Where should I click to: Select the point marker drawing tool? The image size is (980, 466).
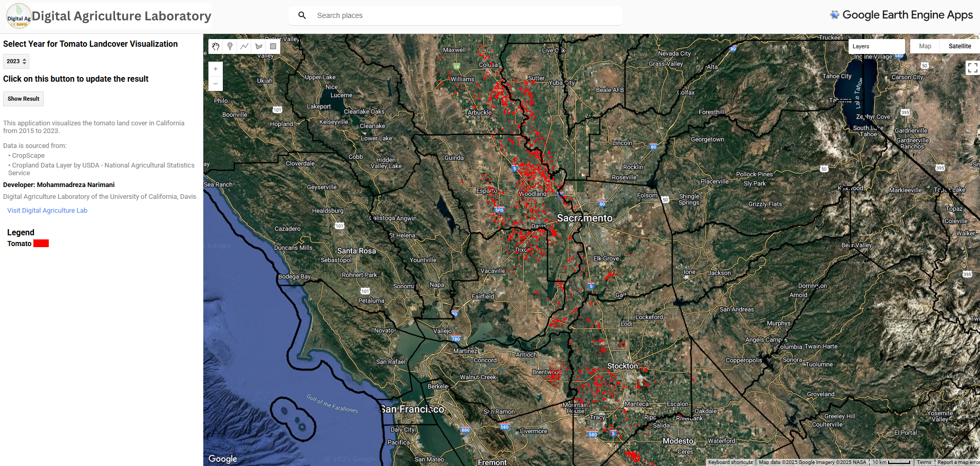(x=230, y=46)
